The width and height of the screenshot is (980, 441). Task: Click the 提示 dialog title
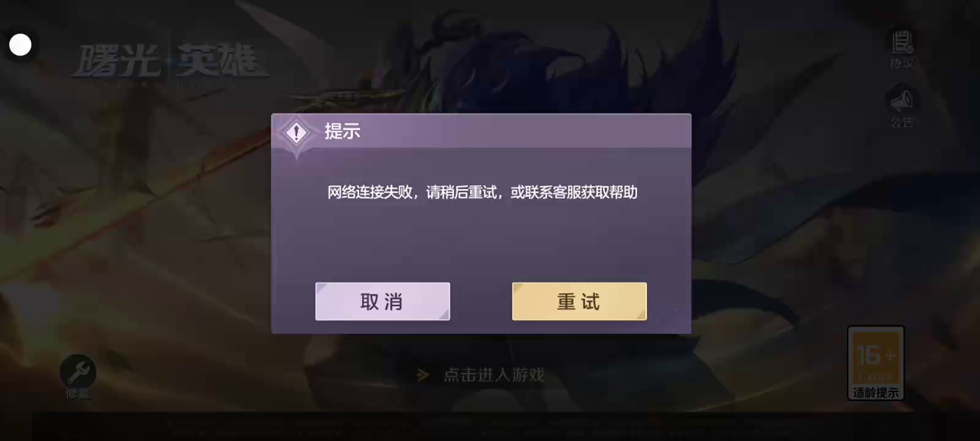tap(342, 131)
